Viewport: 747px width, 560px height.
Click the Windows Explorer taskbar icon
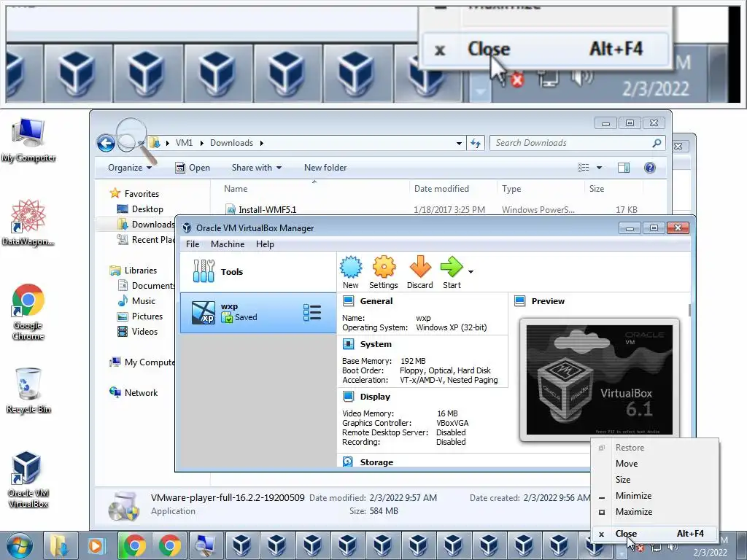(x=60, y=545)
